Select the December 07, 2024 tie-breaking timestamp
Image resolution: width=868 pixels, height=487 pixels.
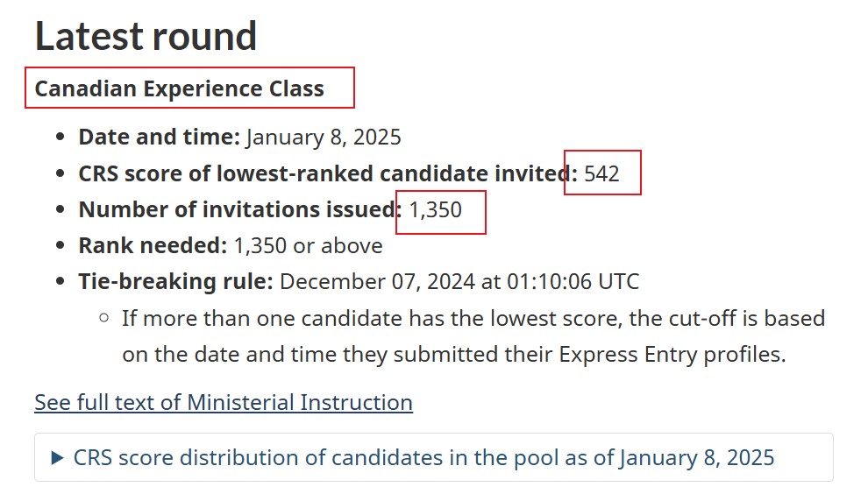point(459,281)
